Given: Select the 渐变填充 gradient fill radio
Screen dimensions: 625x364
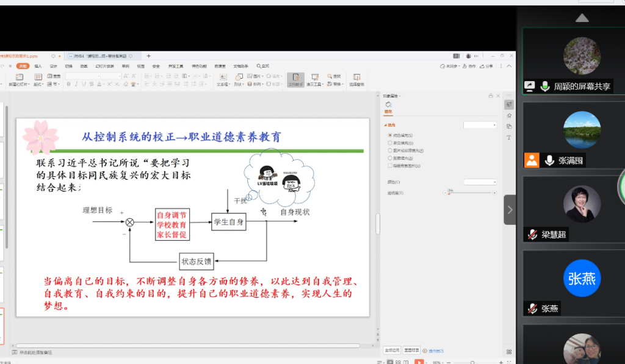Looking at the screenshot, I should pos(390,143).
